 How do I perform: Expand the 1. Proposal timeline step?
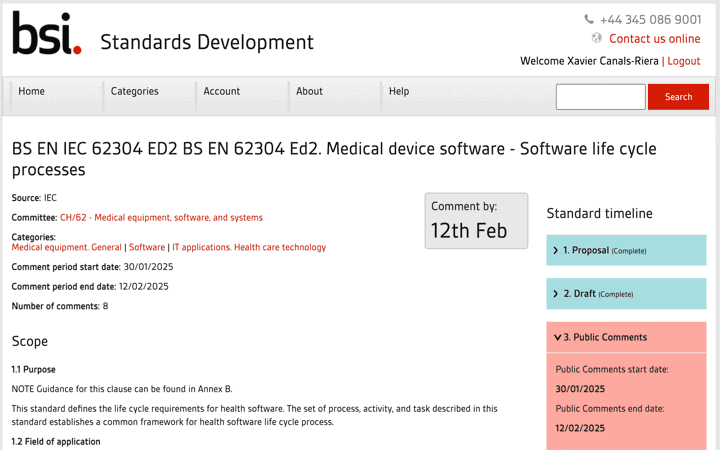626,250
